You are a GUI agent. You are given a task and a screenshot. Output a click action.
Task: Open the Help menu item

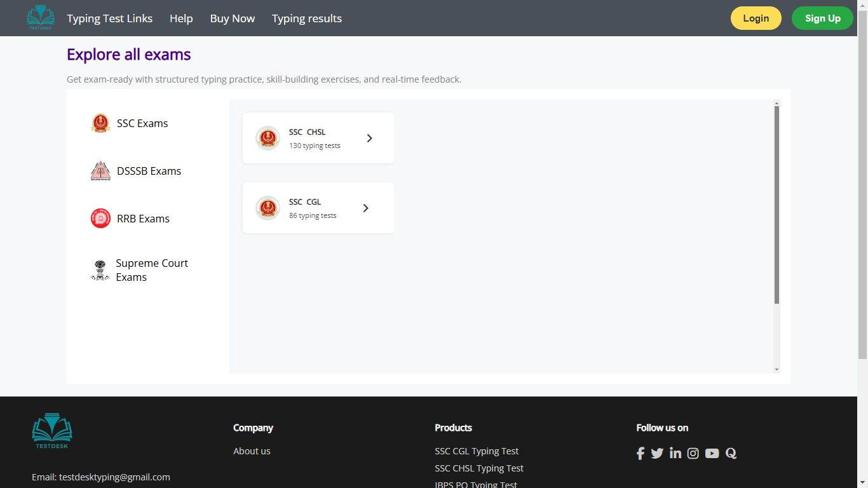(x=181, y=18)
